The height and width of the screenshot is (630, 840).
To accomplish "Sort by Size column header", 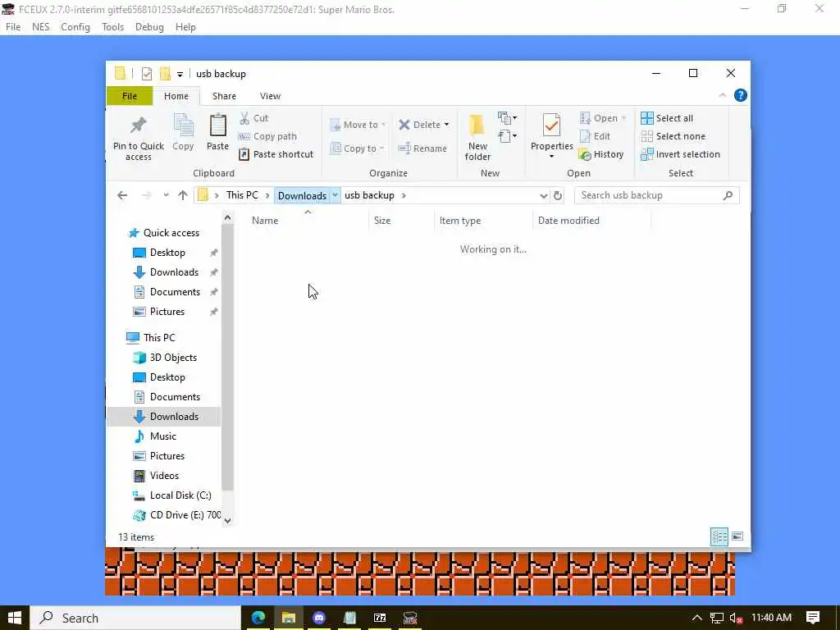I will pos(382,220).
